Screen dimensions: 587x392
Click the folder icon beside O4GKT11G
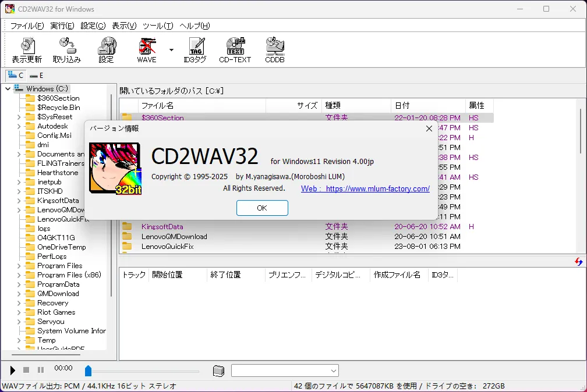pyautogui.click(x=30, y=238)
